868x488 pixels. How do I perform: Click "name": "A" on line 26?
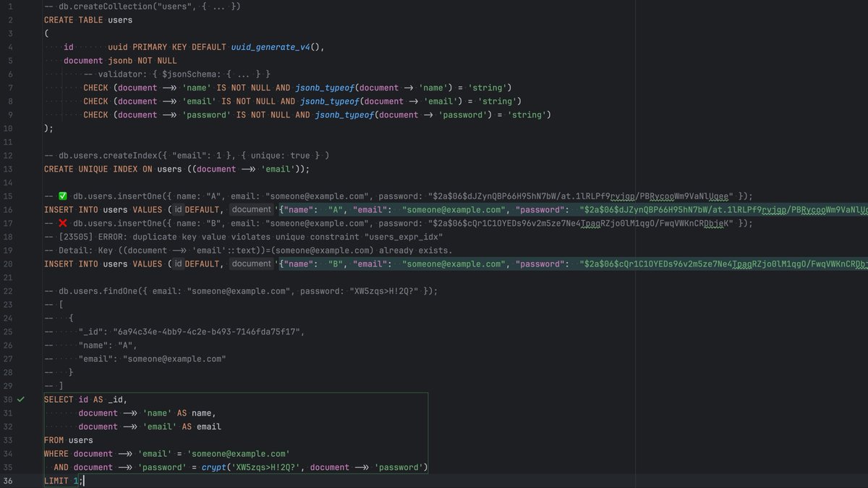click(x=107, y=345)
